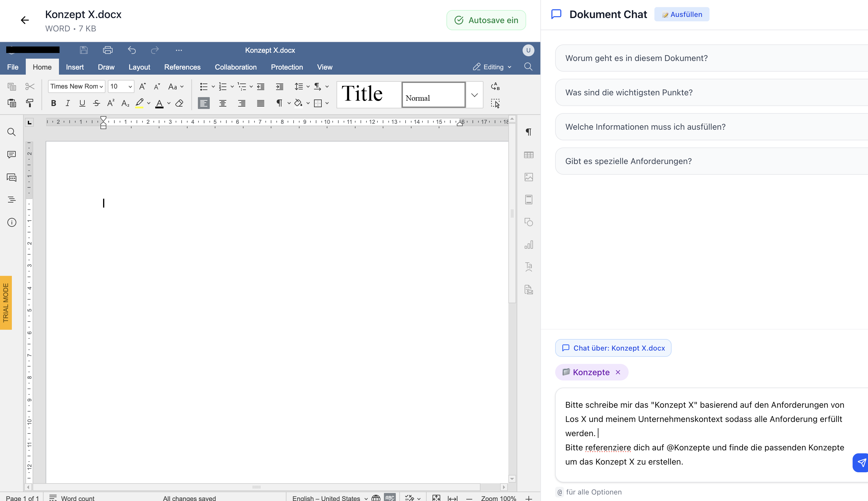
Task: Open Table settings in right sidebar
Action: (529, 155)
